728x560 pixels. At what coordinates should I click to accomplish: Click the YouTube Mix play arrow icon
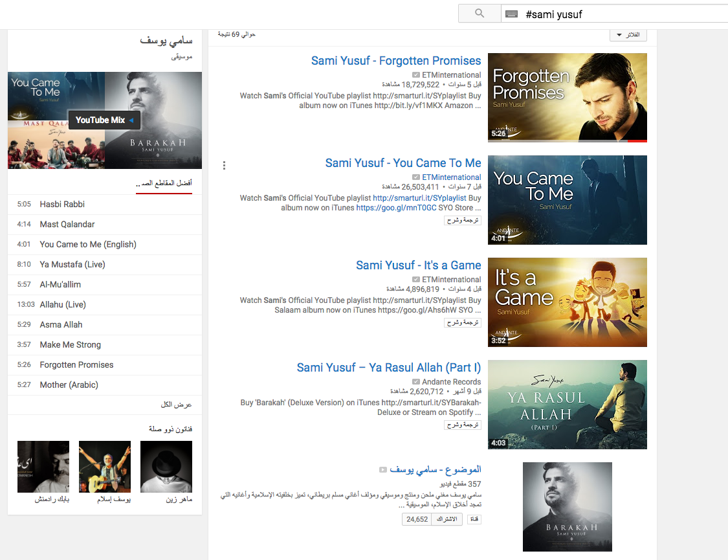(x=131, y=120)
